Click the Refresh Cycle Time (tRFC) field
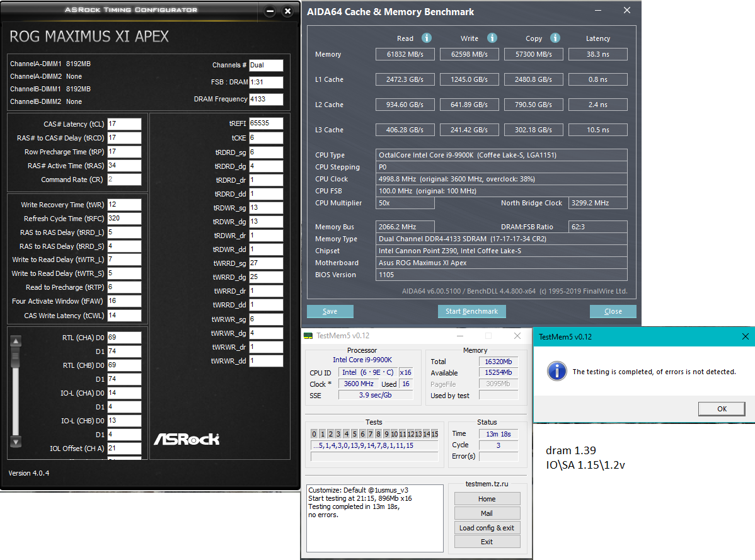The image size is (755, 560). 124,219
